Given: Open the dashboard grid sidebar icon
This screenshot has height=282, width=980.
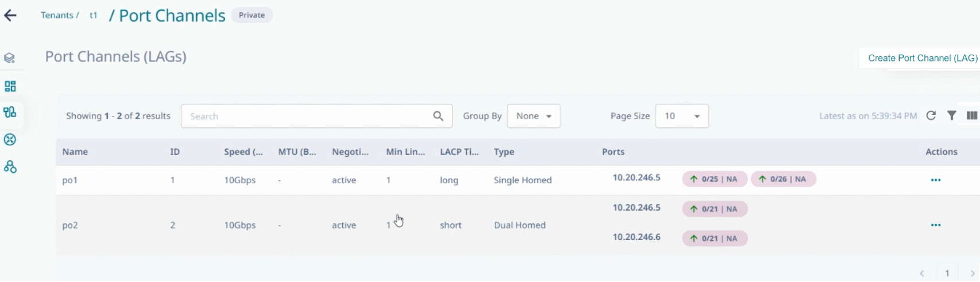Looking at the screenshot, I should [10, 86].
